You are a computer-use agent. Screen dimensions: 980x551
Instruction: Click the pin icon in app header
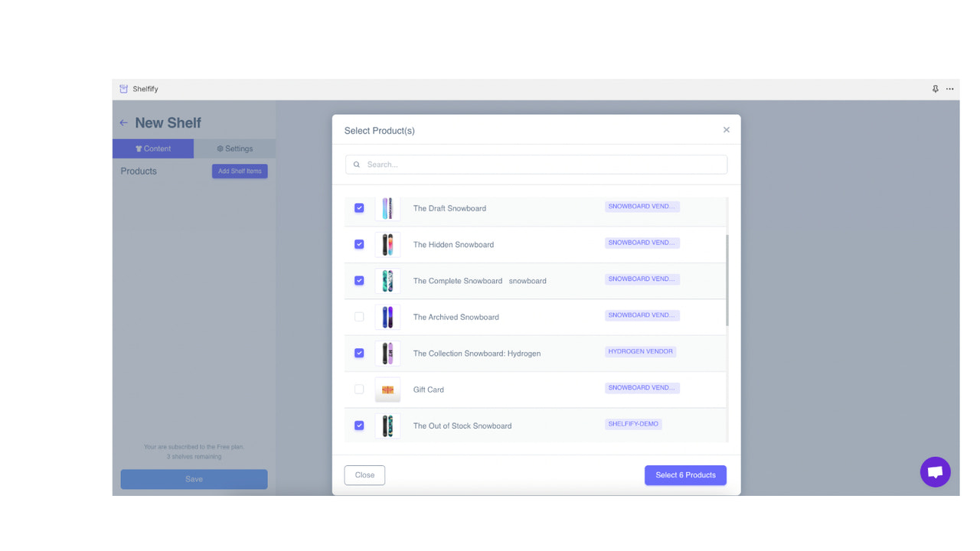pos(935,89)
